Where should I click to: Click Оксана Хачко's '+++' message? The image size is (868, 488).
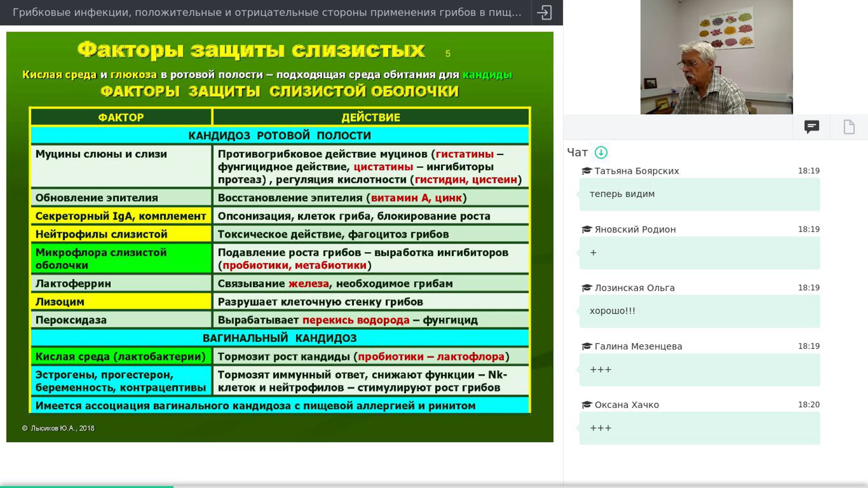click(699, 428)
